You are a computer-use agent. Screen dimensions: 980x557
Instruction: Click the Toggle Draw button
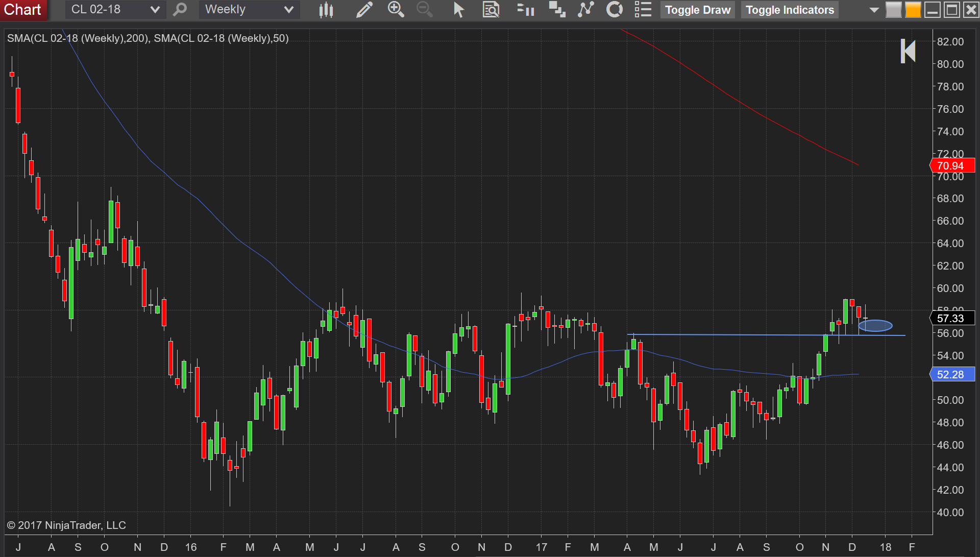click(697, 10)
